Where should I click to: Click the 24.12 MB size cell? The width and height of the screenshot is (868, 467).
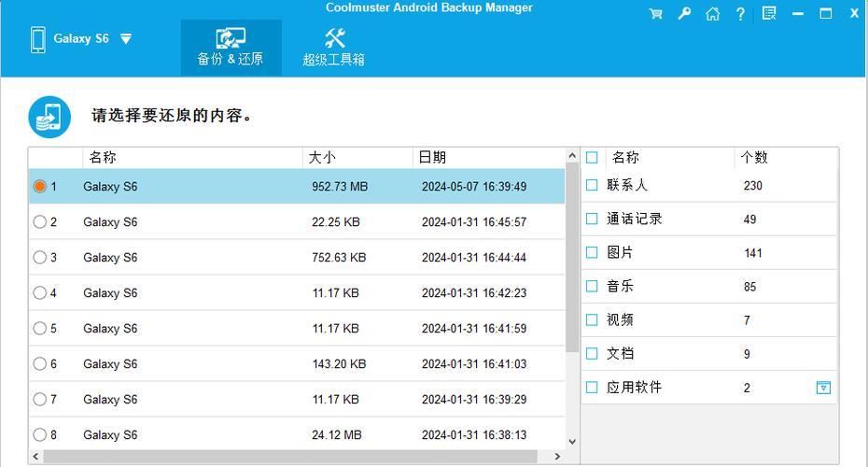click(x=337, y=435)
